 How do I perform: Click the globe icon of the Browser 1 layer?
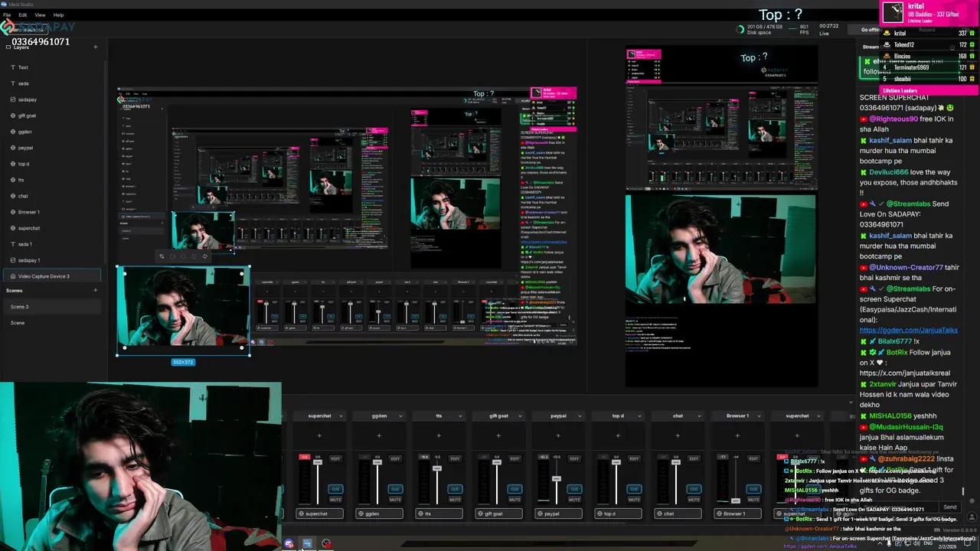click(13, 212)
